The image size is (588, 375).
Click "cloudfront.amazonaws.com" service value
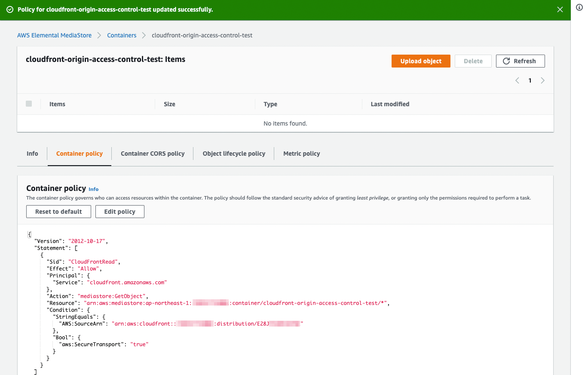127,283
